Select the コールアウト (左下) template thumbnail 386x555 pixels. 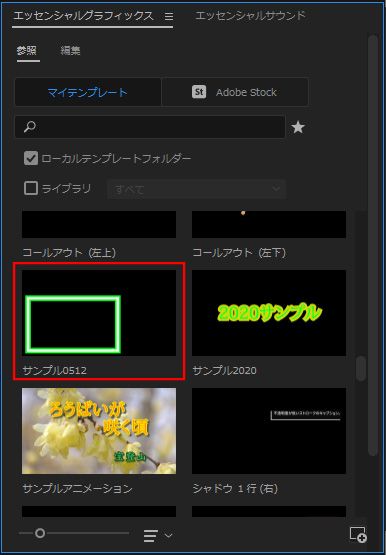click(x=269, y=224)
